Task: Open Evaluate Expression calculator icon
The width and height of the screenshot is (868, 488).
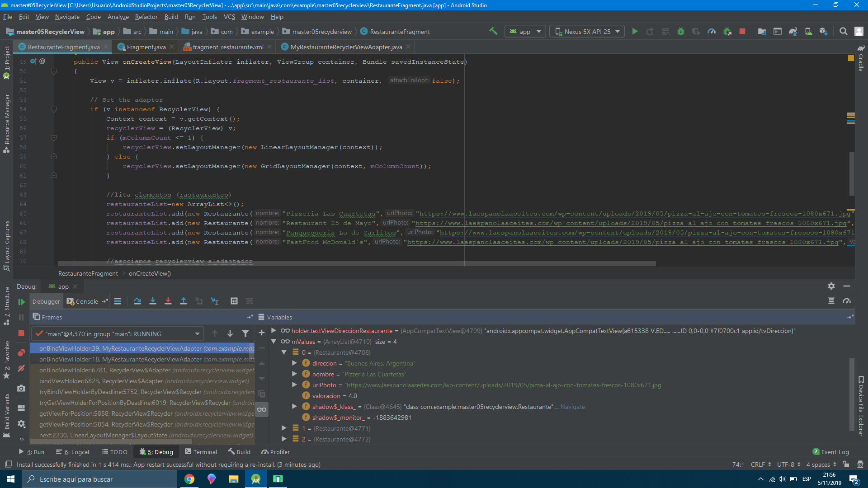Action: (234, 301)
